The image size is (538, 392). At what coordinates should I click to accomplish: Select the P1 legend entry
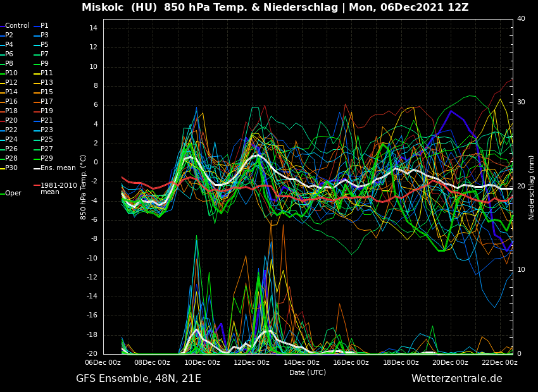(44, 26)
